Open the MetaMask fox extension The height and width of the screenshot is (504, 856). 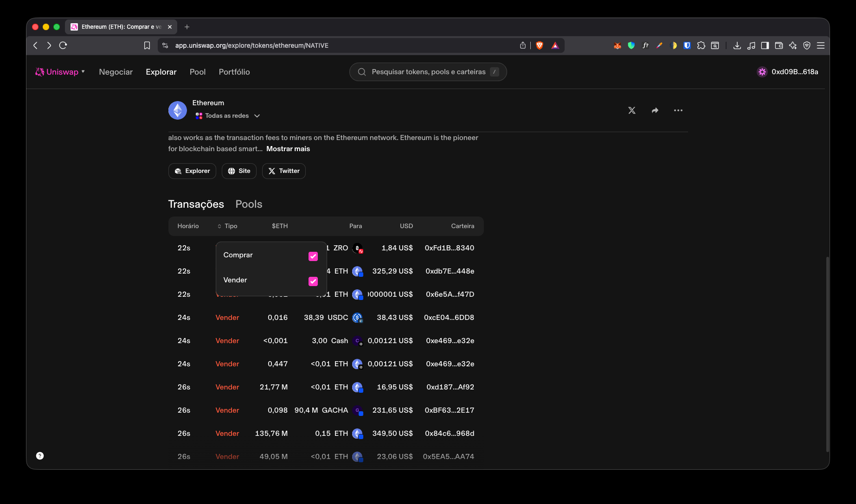click(618, 45)
